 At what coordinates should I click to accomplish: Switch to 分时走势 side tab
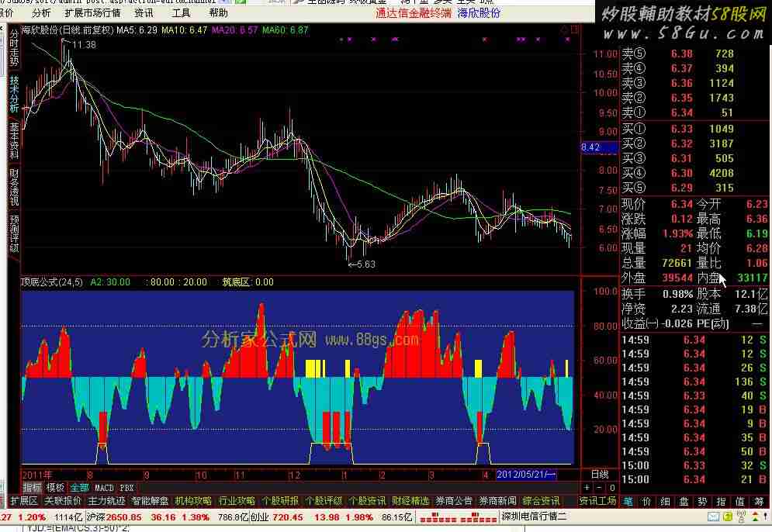[14, 47]
